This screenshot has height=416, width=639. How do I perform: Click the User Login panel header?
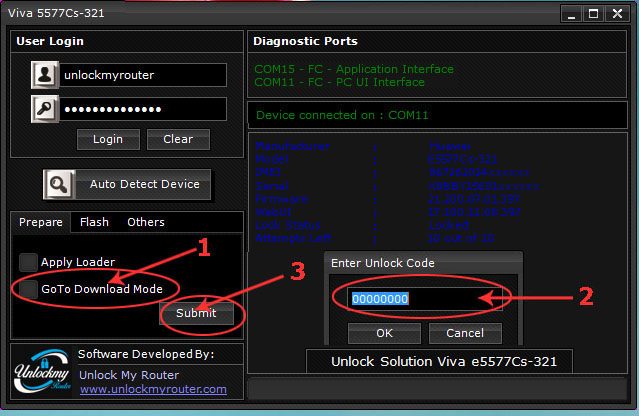127,41
